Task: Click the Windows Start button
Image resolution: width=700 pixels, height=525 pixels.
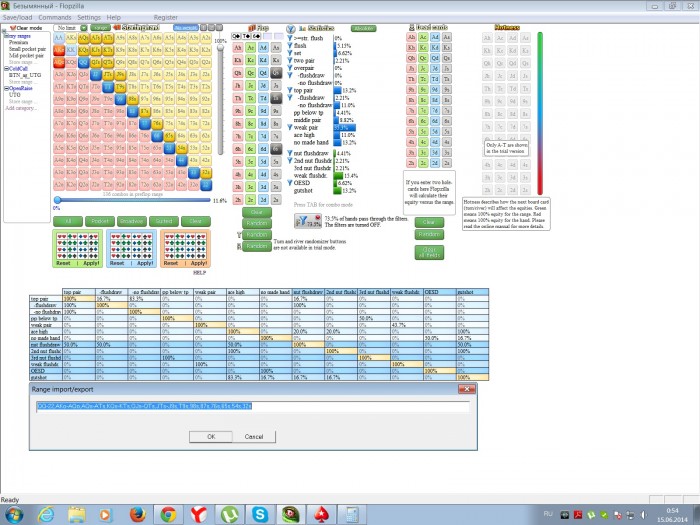Action: (x=14, y=514)
